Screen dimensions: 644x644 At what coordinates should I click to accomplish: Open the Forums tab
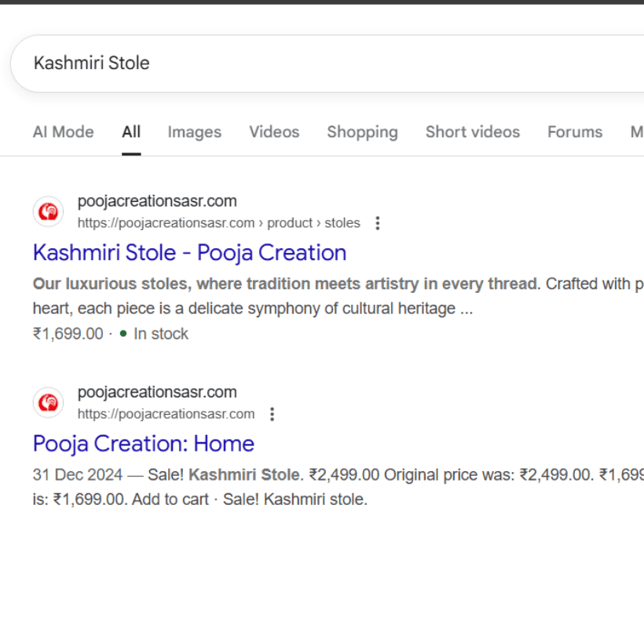[575, 132]
